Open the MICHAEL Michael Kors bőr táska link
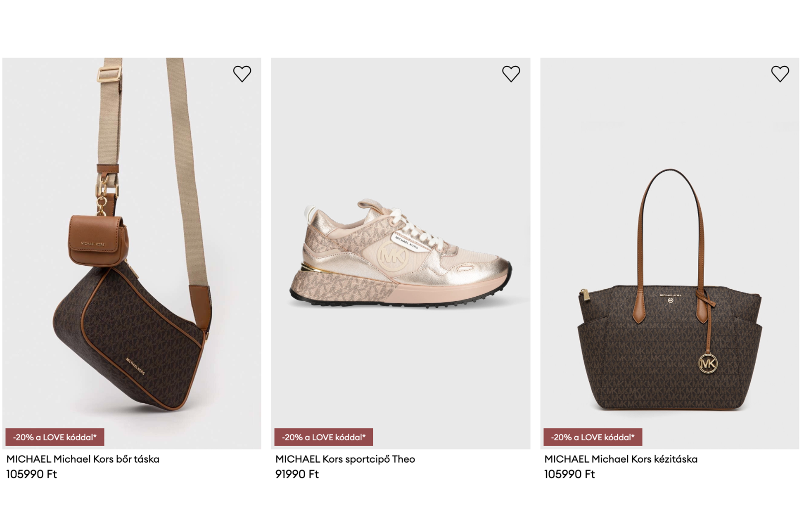This screenshot has width=800, height=532. click(x=83, y=459)
